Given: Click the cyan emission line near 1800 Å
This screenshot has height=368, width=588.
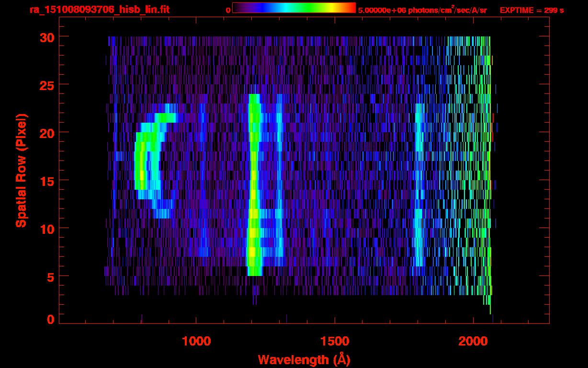Looking at the screenshot, I should coord(419,192).
